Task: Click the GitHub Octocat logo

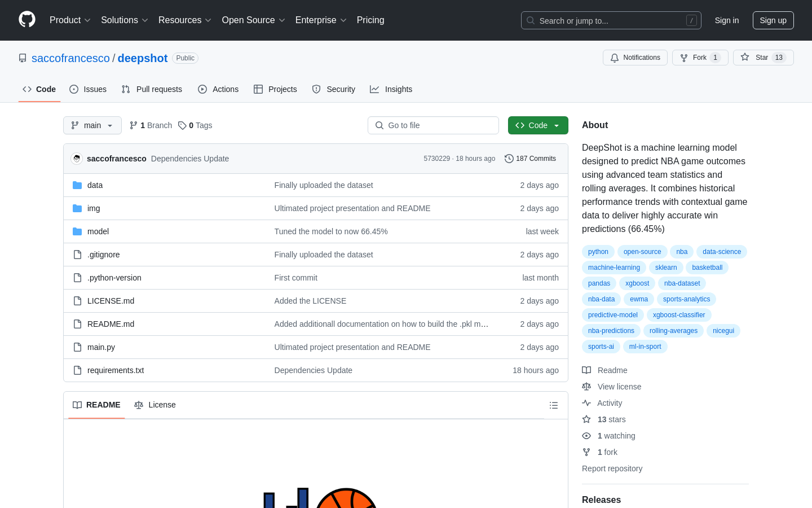Action: [x=27, y=20]
